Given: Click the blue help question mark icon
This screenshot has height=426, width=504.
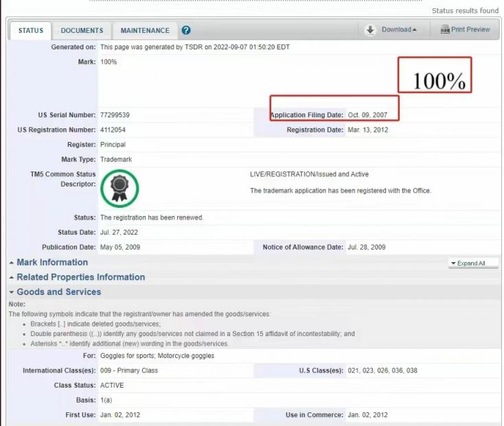Looking at the screenshot, I should point(186,31).
